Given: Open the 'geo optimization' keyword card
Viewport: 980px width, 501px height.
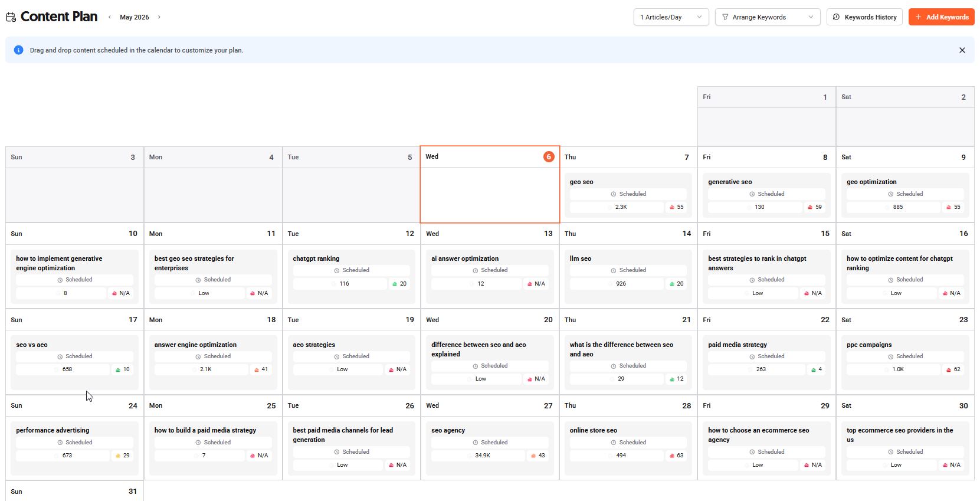Looking at the screenshot, I should (x=905, y=195).
